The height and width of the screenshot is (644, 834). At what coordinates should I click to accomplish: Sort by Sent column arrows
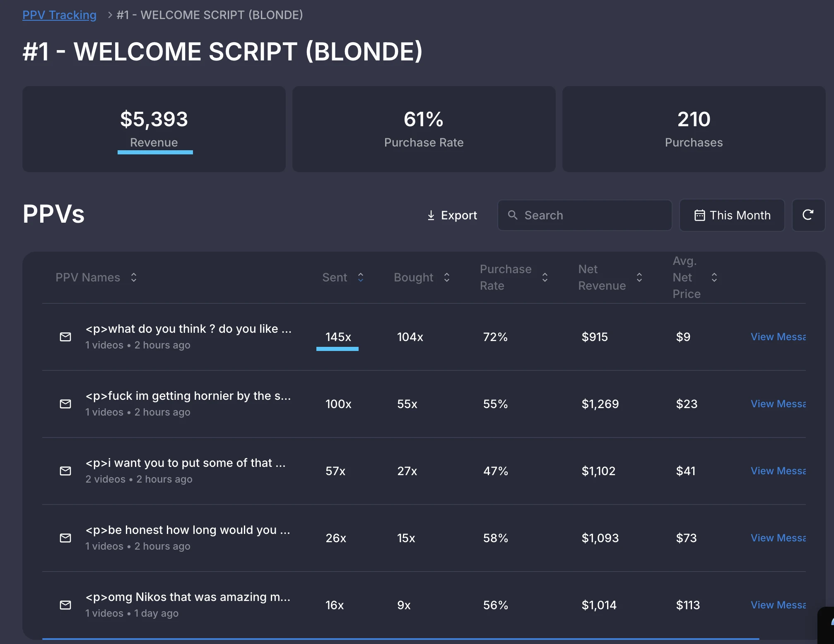361,277
